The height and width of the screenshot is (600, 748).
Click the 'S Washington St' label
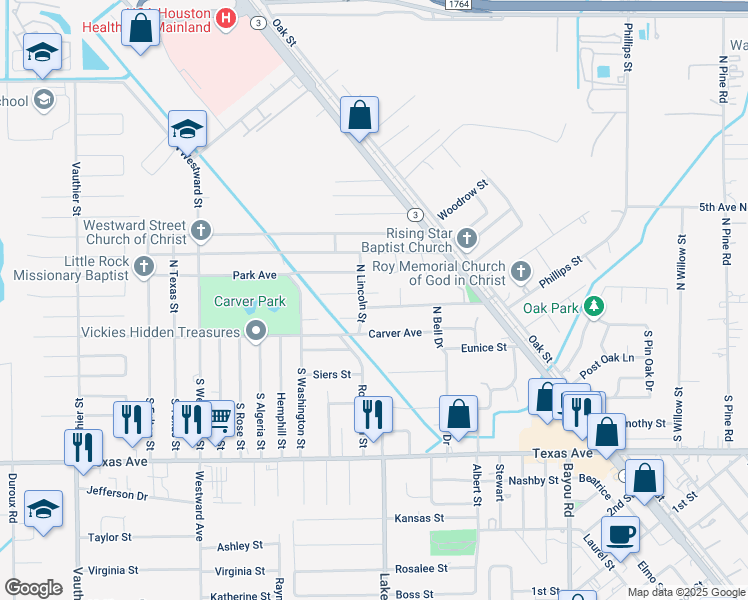point(301,408)
